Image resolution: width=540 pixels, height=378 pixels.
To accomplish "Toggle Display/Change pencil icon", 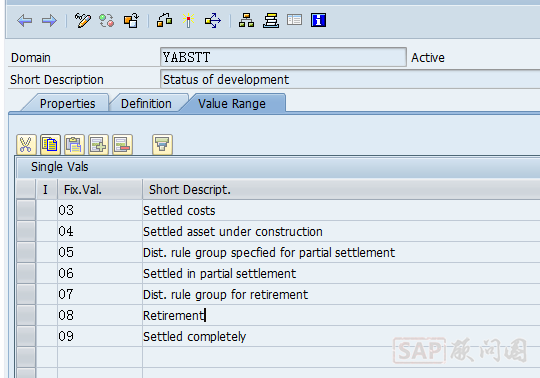I will click(x=83, y=21).
